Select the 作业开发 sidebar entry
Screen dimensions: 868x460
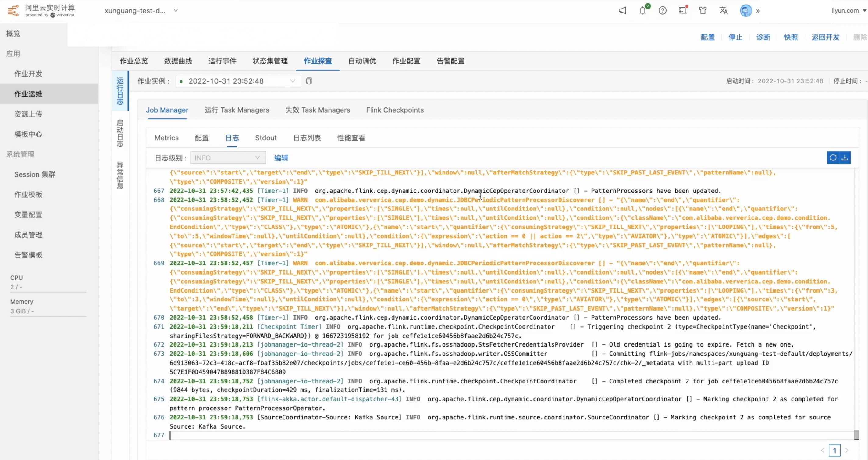coord(28,74)
